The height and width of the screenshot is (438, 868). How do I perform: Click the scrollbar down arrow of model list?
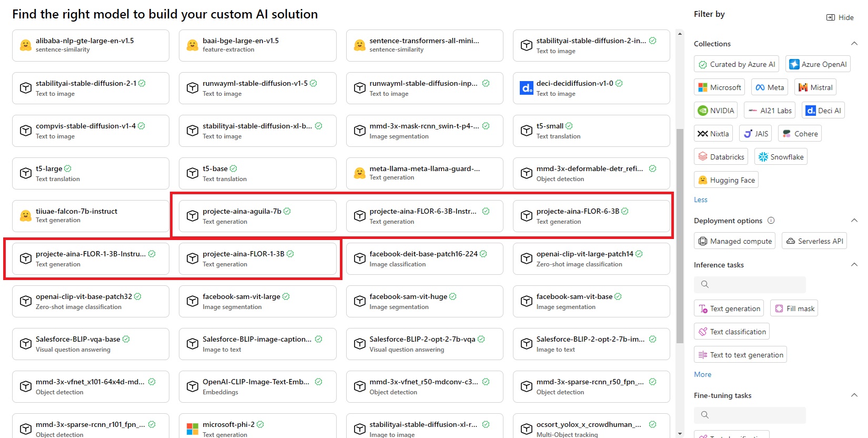[x=680, y=434]
